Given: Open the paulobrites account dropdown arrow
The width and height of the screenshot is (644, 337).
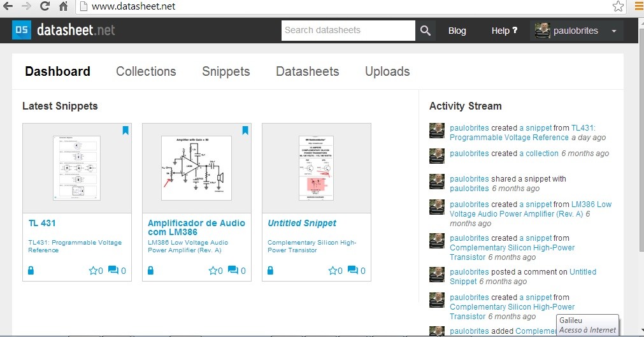Looking at the screenshot, I should (614, 31).
